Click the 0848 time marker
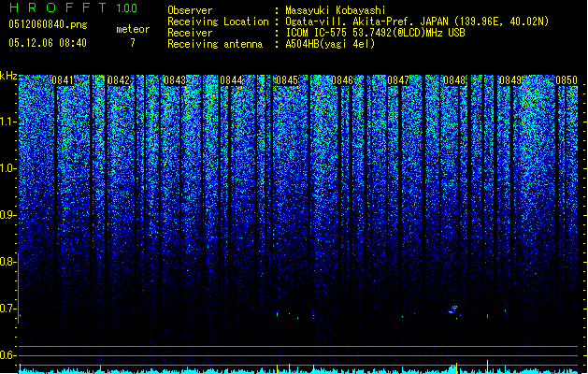This screenshot has width=588, height=374. click(454, 80)
